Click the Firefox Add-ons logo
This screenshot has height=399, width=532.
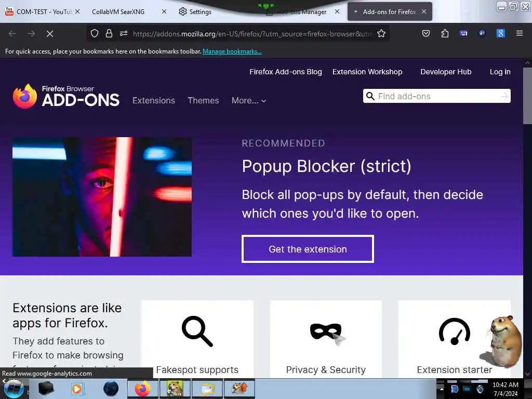click(66, 96)
